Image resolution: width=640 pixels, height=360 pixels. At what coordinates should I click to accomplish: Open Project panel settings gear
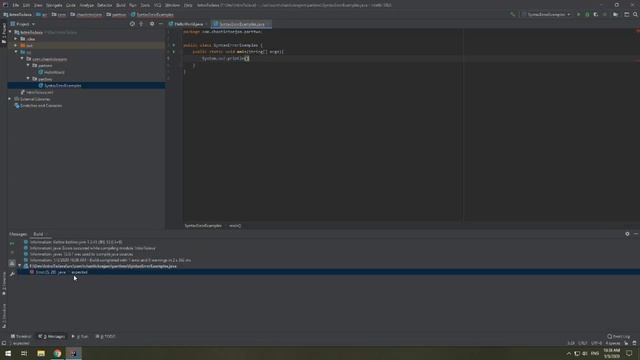[152, 24]
